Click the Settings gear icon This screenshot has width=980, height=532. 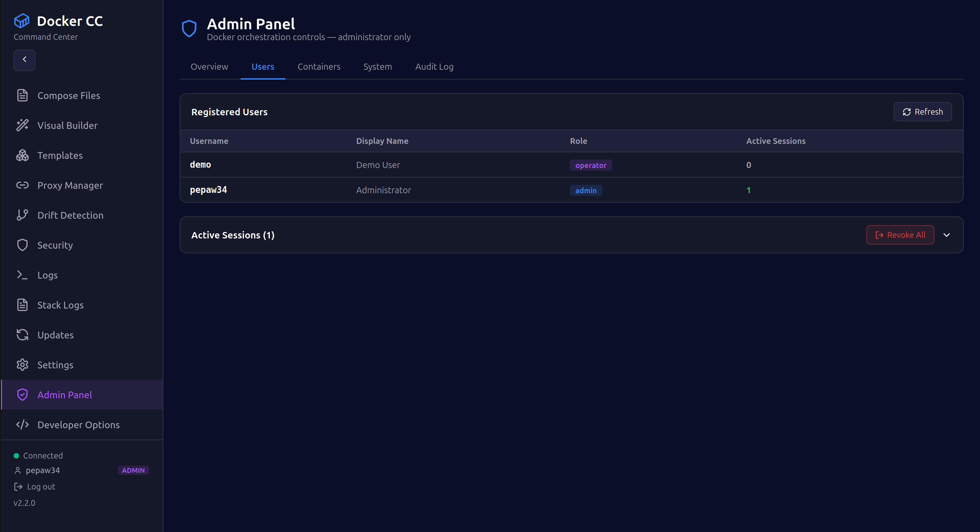tap(22, 365)
